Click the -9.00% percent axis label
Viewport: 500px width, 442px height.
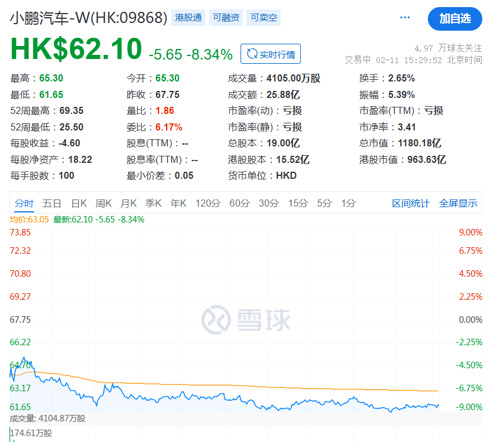coord(469,407)
